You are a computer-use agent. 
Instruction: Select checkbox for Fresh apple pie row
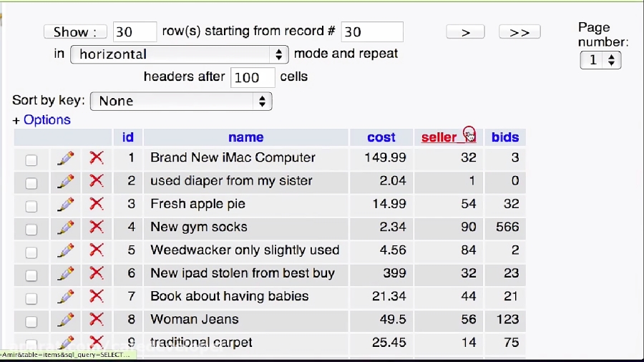[31, 206]
